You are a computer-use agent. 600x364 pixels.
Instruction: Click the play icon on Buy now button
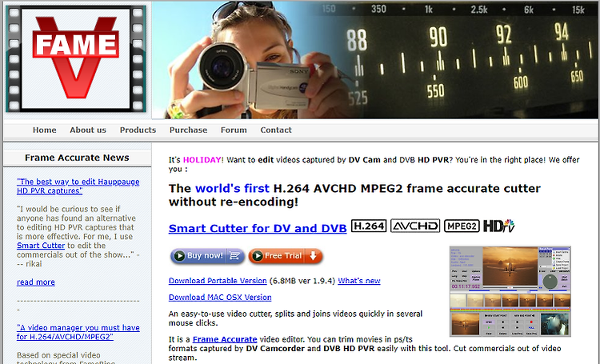(x=179, y=256)
